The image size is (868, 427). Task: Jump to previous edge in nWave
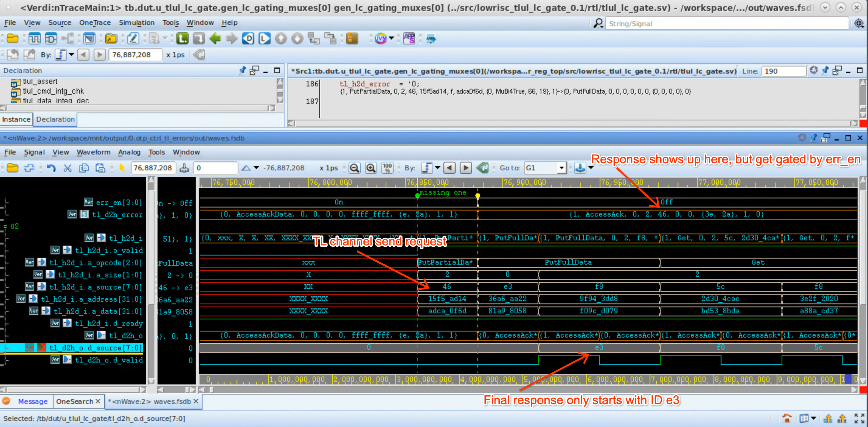(x=449, y=168)
